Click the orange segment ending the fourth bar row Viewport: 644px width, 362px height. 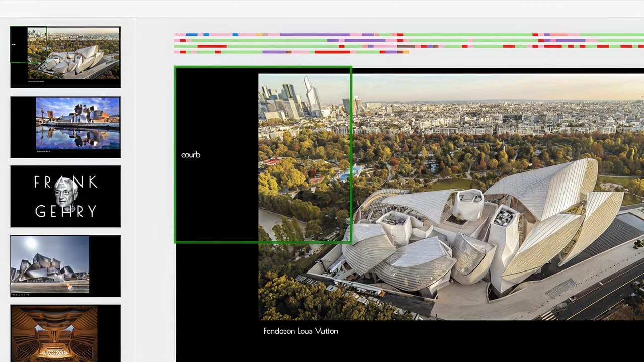pyautogui.click(x=406, y=52)
